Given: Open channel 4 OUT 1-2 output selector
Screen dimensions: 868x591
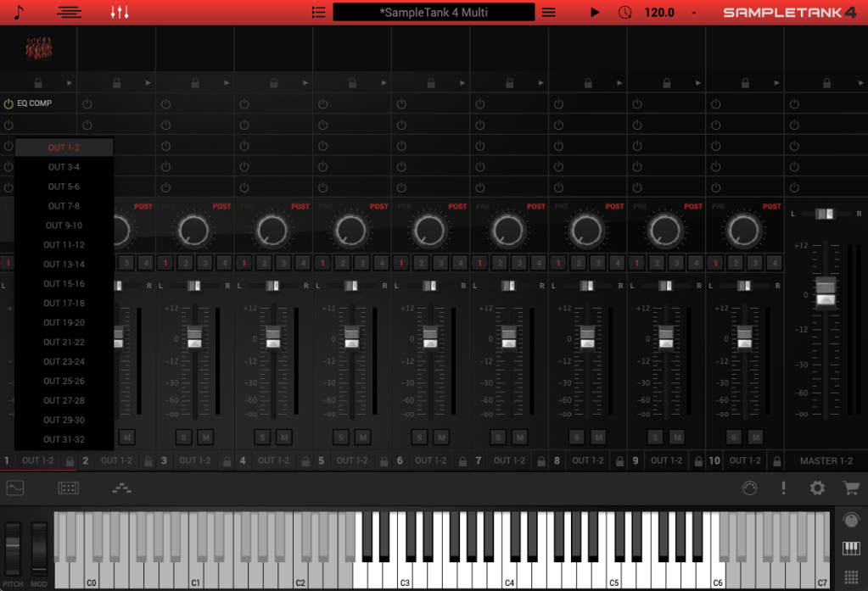Looking at the screenshot, I should click(273, 460).
